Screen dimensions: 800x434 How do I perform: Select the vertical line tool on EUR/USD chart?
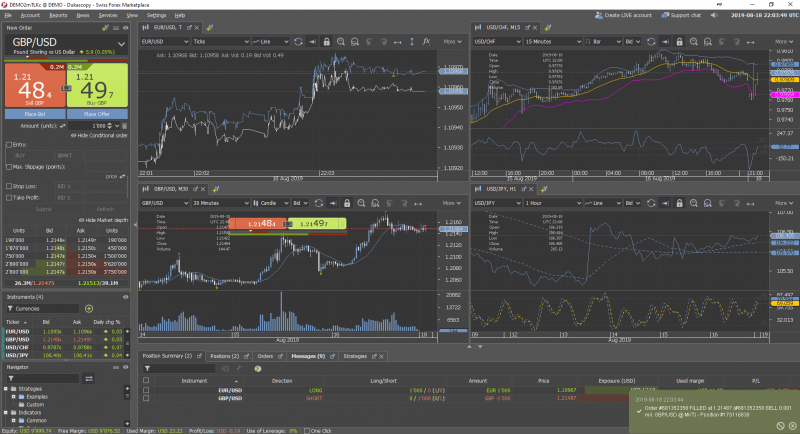(412, 42)
